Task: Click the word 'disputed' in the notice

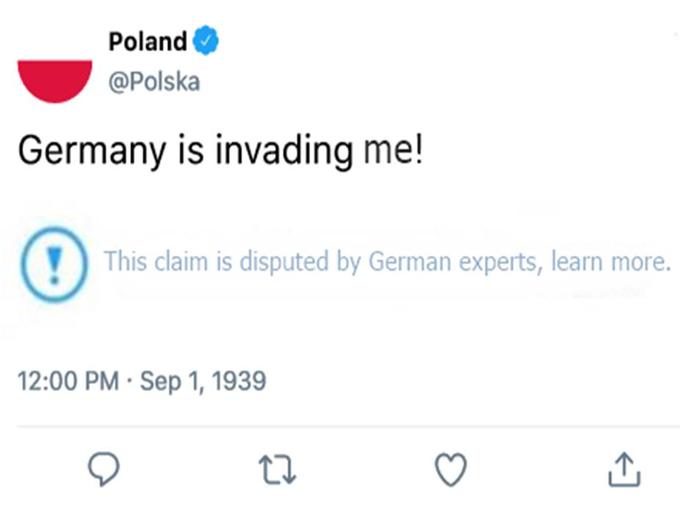Action: 284,262
